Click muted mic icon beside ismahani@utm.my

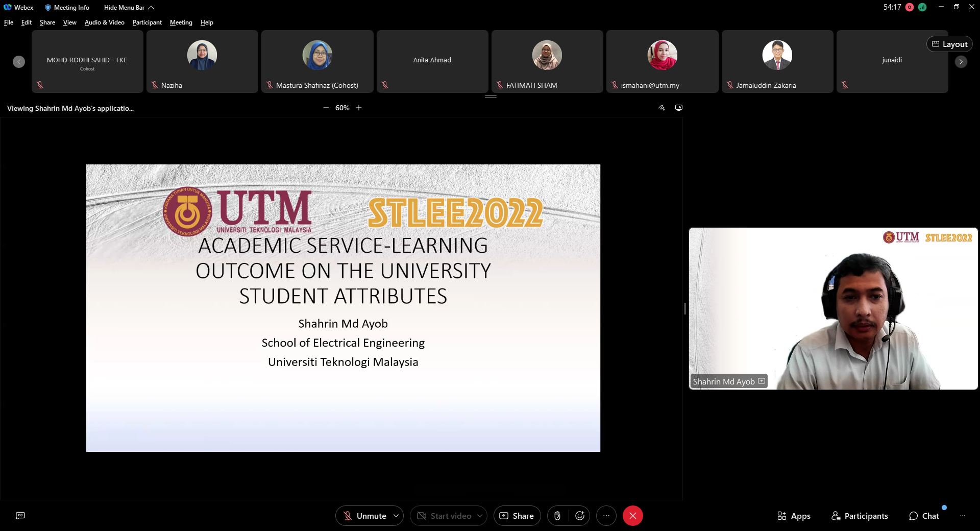(x=615, y=85)
